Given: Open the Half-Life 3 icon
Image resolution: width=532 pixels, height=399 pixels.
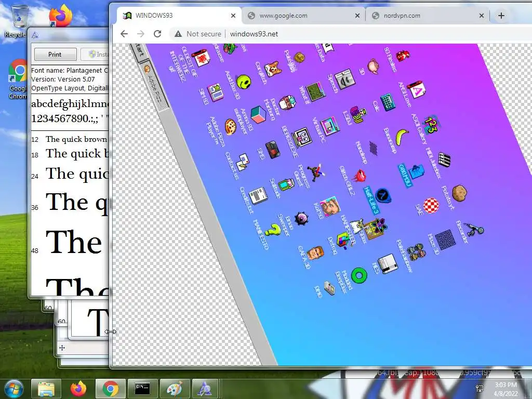Looking at the screenshot, I should pyautogui.click(x=383, y=196).
